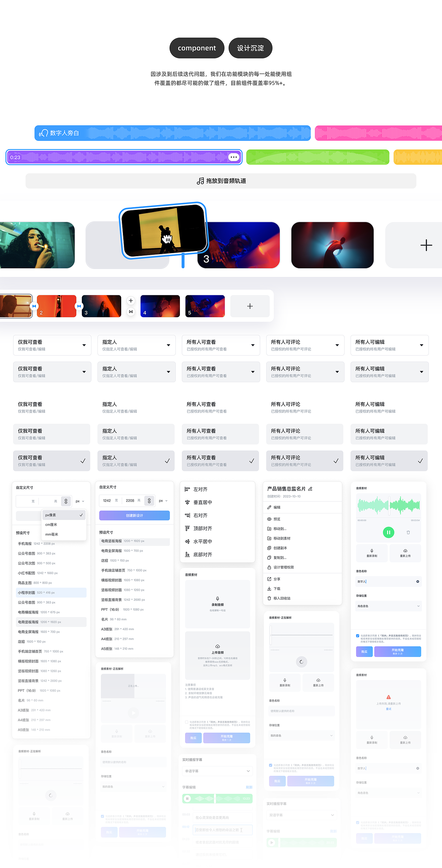Open the small strip thumbnail numbered 4
The height and width of the screenshot is (868, 442).
click(160, 306)
